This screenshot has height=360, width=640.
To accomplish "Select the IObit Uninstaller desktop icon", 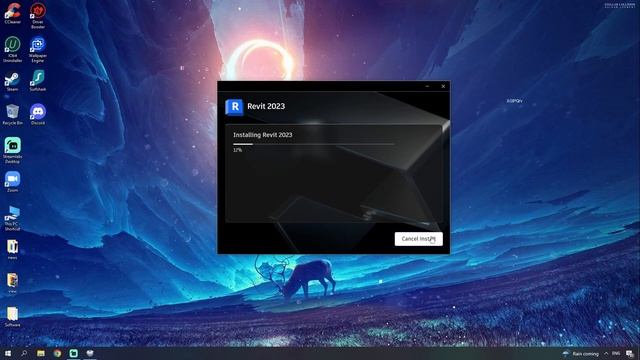I will click(x=13, y=49).
